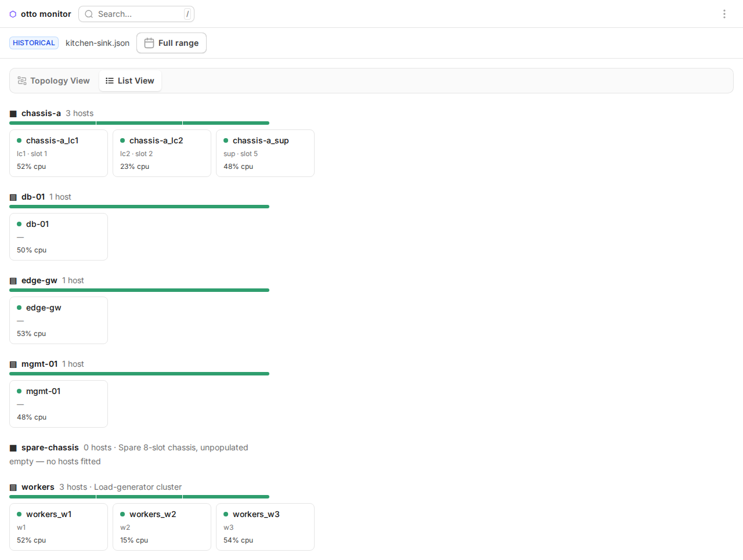Click the edge-gw server group icon

13,281
